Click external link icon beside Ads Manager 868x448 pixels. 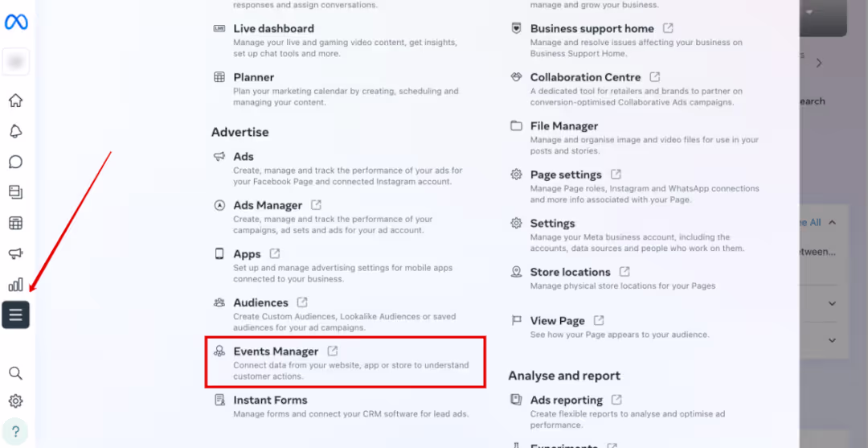coord(316,205)
